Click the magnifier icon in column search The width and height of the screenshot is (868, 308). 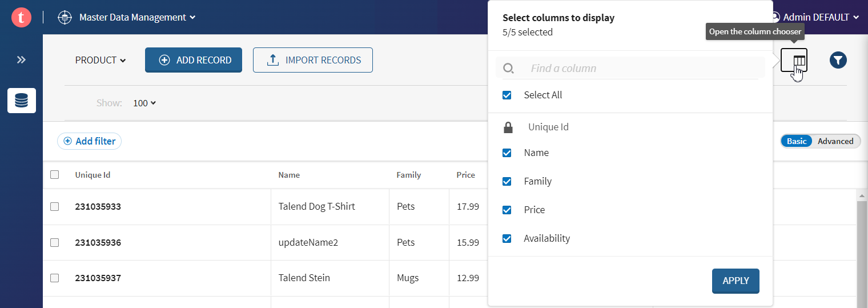click(508, 69)
